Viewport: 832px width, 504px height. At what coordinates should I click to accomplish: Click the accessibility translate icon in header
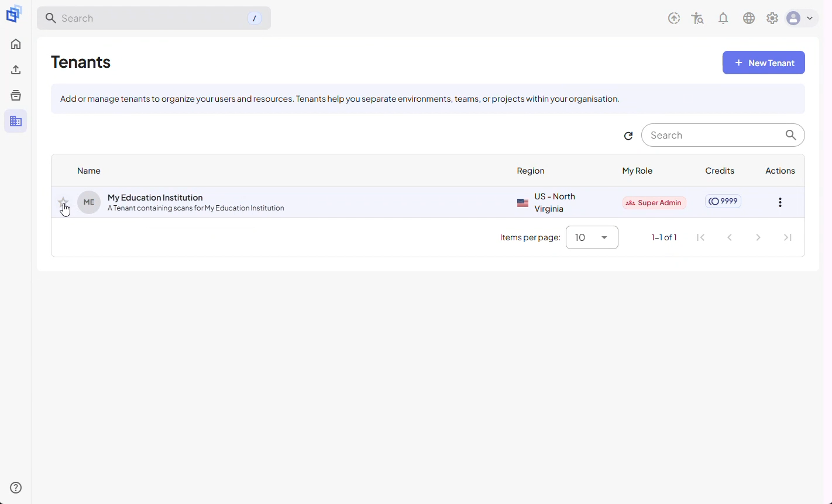(x=697, y=19)
